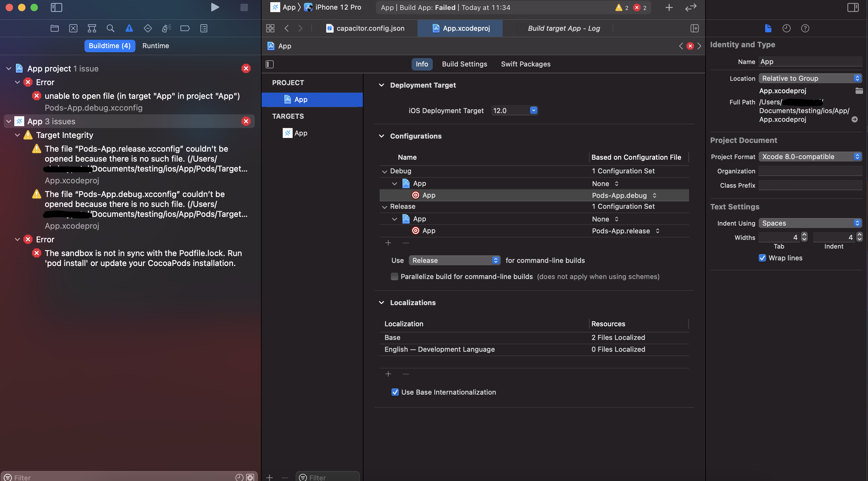Screen dimensions: 868x481
Task: Open the Symbol navigator icon
Action: click(92, 28)
